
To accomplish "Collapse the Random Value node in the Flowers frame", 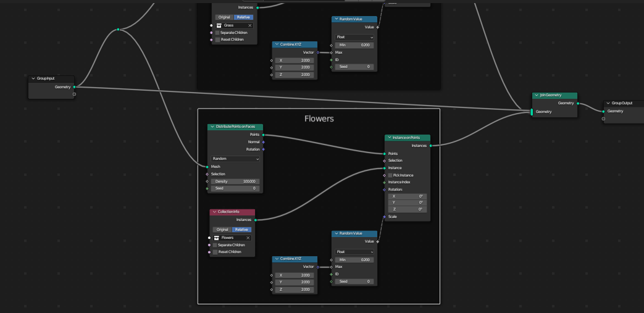I will pyautogui.click(x=337, y=233).
